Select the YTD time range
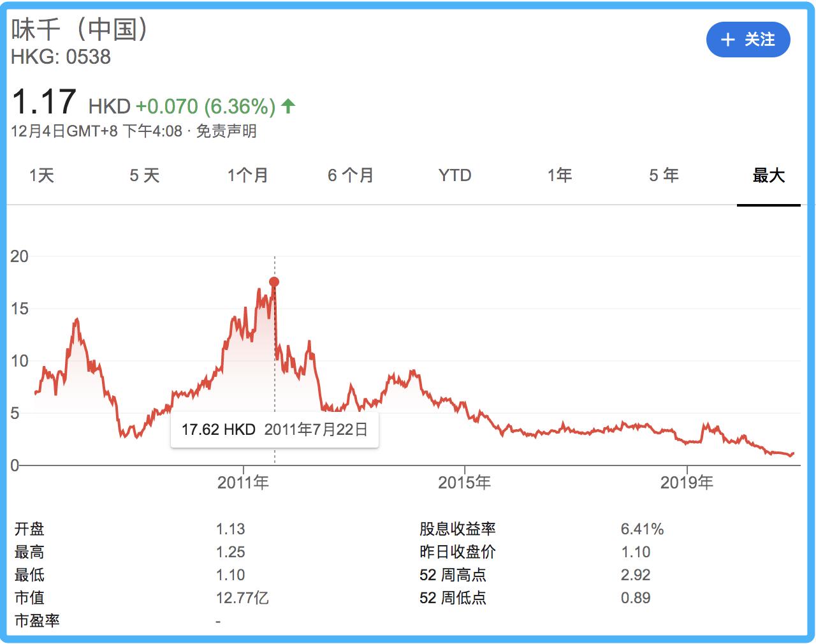This screenshot has width=816, height=644. pyautogui.click(x=454, y=175)
